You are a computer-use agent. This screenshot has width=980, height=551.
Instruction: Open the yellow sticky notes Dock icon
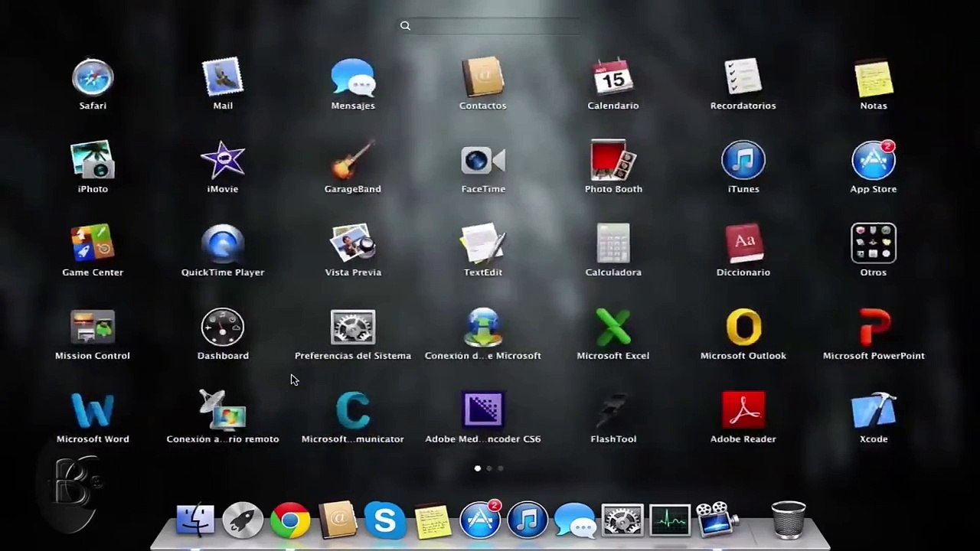pos(433,521)
